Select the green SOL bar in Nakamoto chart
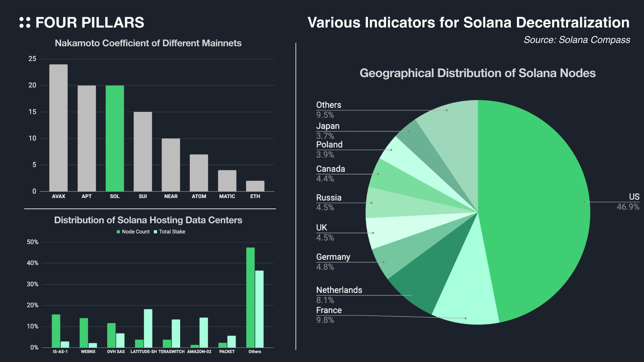 click(x=114, y=138)
